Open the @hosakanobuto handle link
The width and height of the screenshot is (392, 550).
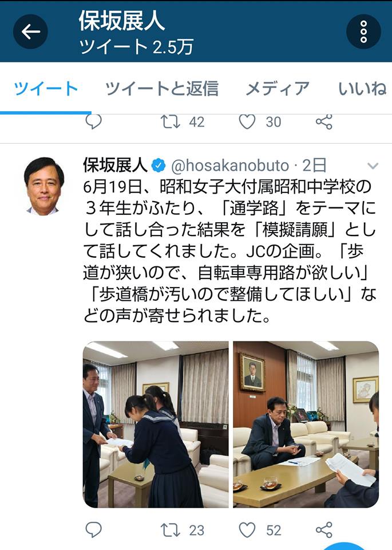pos(230,166)
